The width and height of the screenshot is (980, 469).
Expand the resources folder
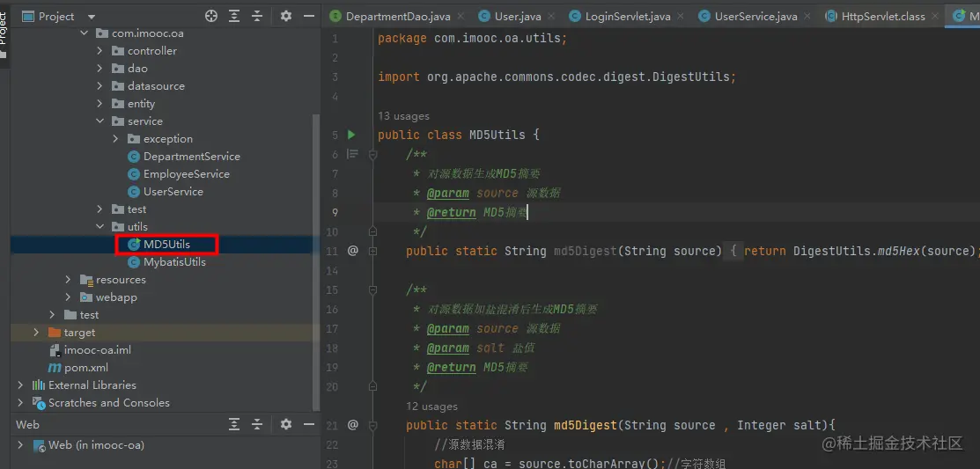(69, 280)
